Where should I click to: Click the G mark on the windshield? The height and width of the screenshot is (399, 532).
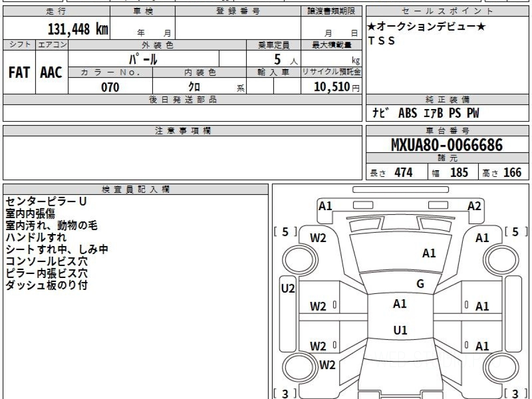click(x=420, y=284)
